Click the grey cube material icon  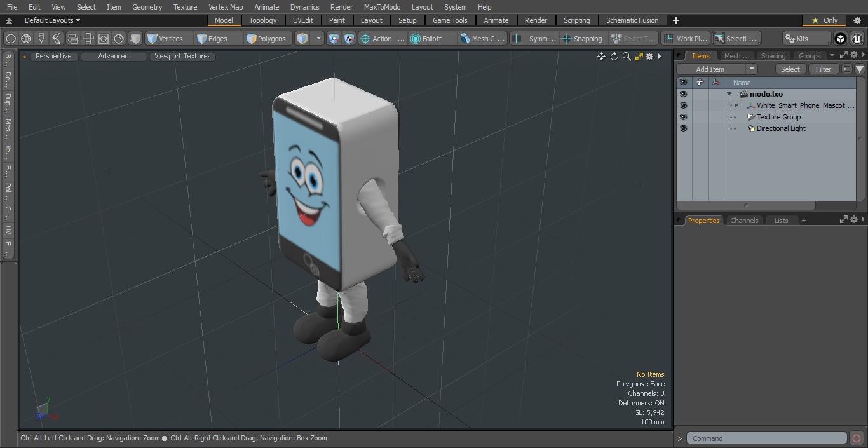click(135, 39)
